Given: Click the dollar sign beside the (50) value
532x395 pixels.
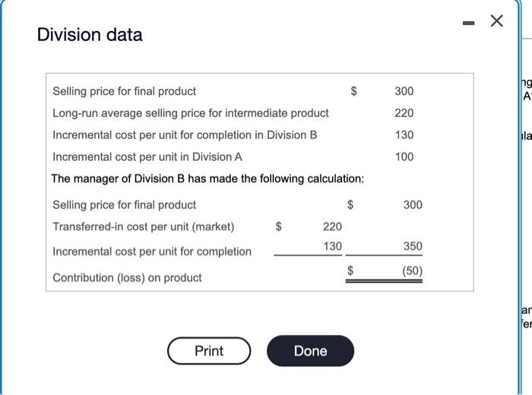Looking at the screenshot, I should pyautogui.click(x=350, y=270).
